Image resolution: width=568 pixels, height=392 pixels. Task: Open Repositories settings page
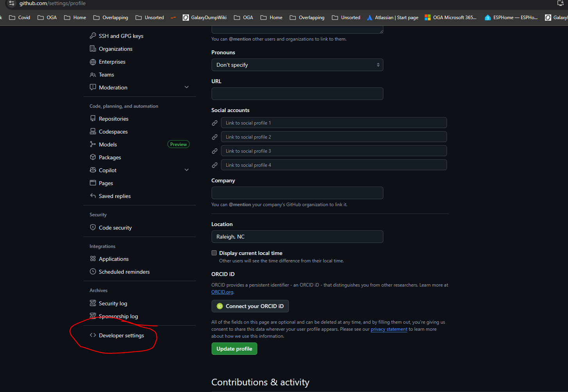coord(114,119)
